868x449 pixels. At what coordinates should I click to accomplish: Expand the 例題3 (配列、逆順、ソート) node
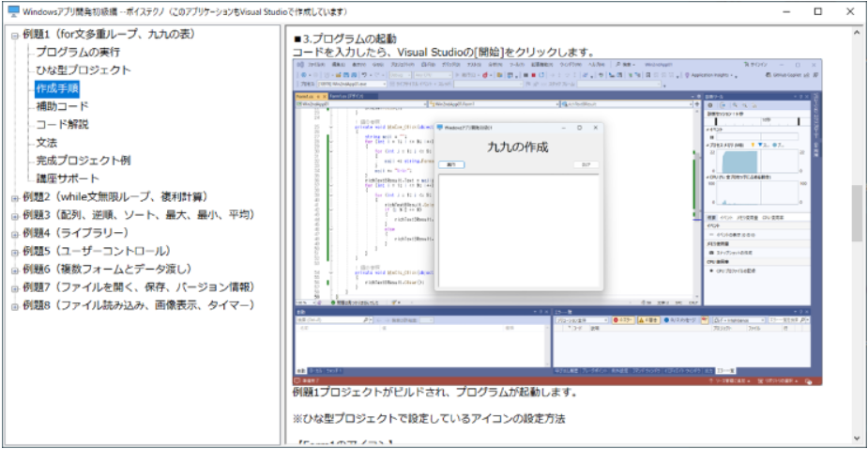(x=15, y=216)
